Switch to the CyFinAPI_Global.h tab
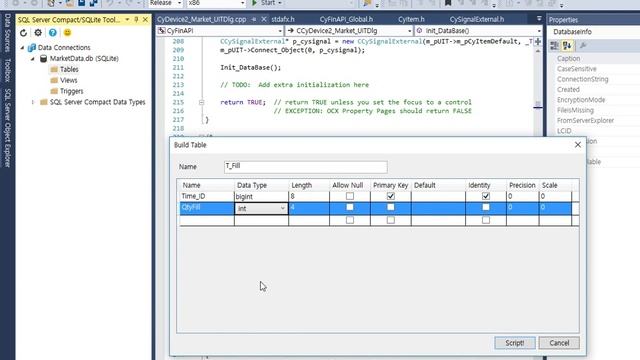The image size is (640, 360). 346,19
